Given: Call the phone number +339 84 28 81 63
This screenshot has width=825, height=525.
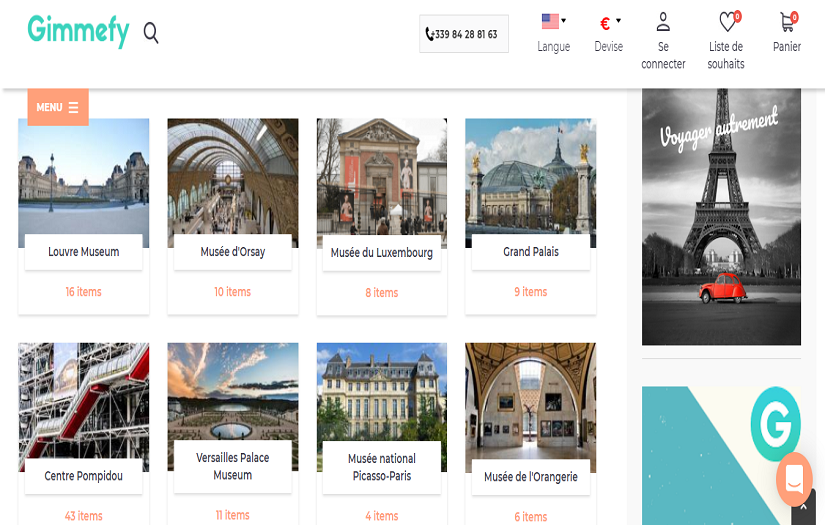Looking at the screenshot, I should (x=464, y=34).
